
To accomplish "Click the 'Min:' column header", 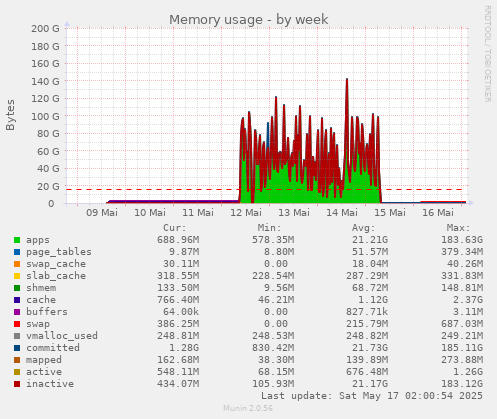I will [269, 228].
